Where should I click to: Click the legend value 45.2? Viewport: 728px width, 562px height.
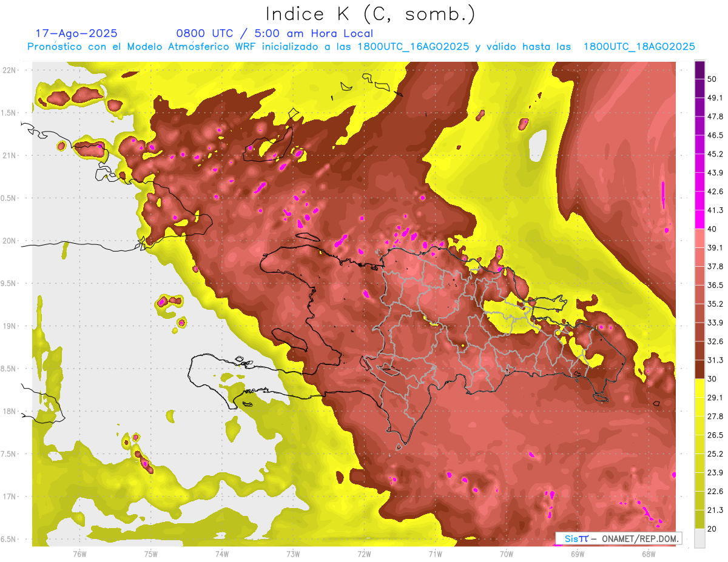coord(715,154)
